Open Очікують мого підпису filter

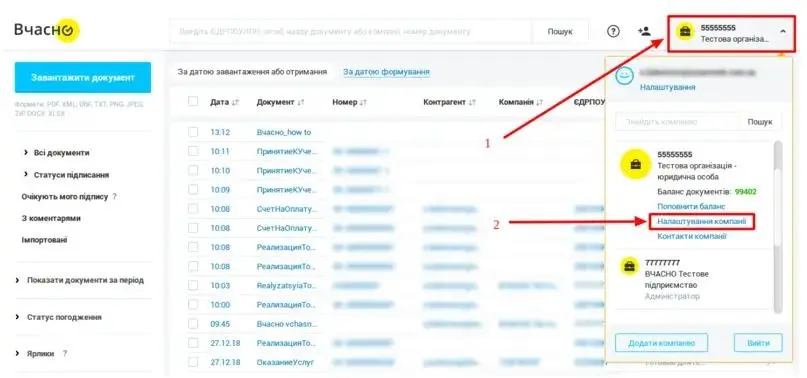tap(65, 197)
